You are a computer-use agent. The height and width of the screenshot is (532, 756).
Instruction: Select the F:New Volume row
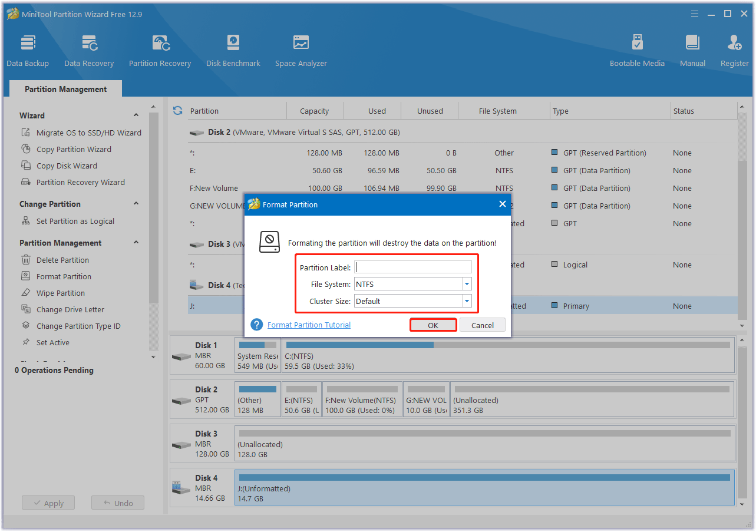[463, 188]
